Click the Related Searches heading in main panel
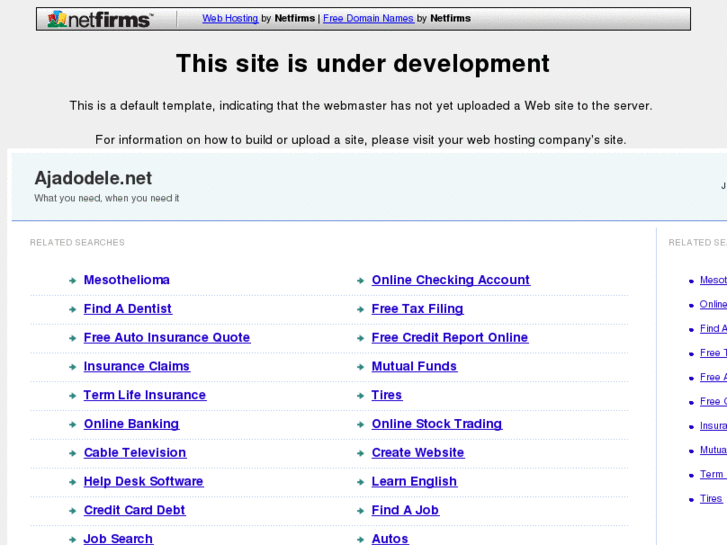This screenshot has height=545, width=727. [x=77, y=243]
